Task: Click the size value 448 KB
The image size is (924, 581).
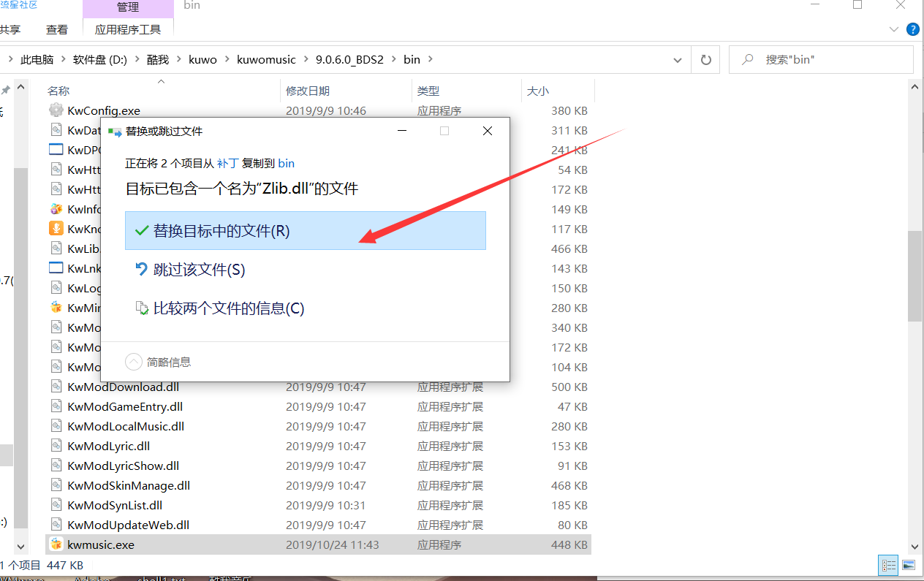Action: point(569,544)
